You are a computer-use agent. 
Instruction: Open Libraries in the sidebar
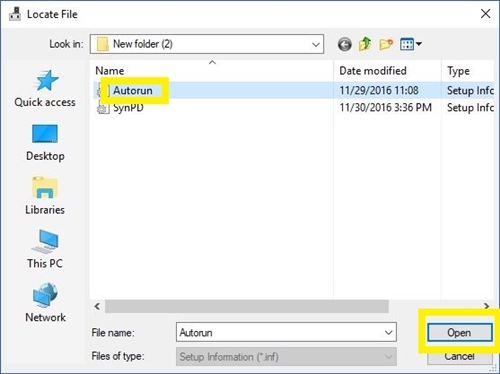[x=45, y=196]
